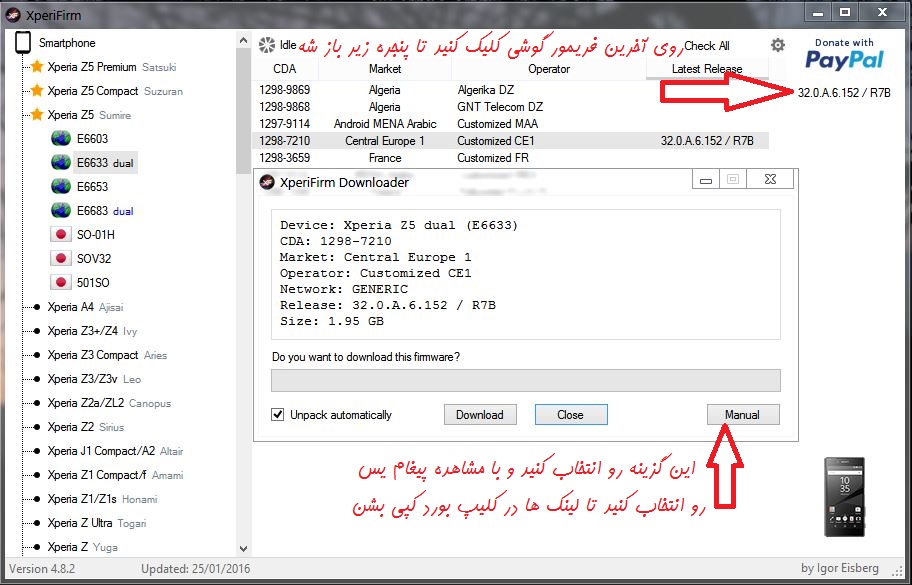Image resolution: width=912 pixels, height=585 pixels.
Task: Click the Updated: 25/01/2016 status text
Action: tap(195, 568)
